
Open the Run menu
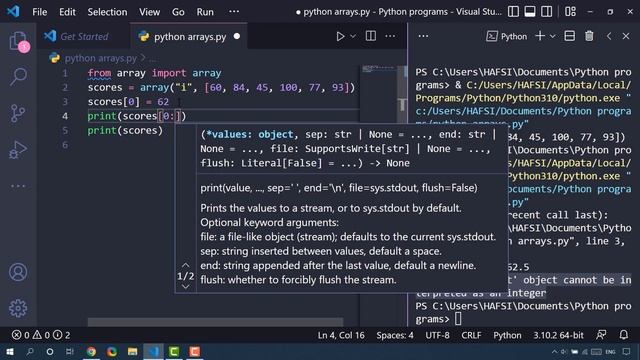(205, 12)
